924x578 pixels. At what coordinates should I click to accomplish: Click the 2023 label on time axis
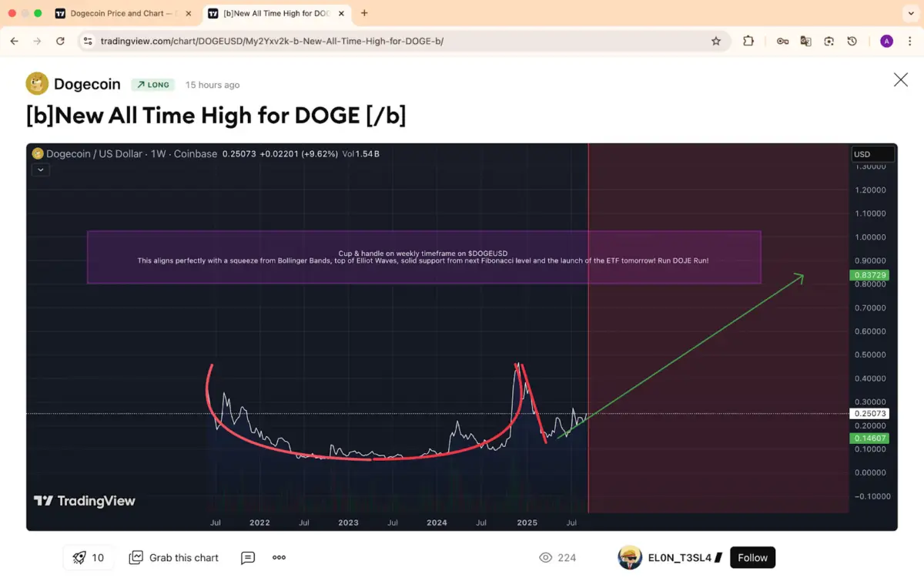point(348,523)
